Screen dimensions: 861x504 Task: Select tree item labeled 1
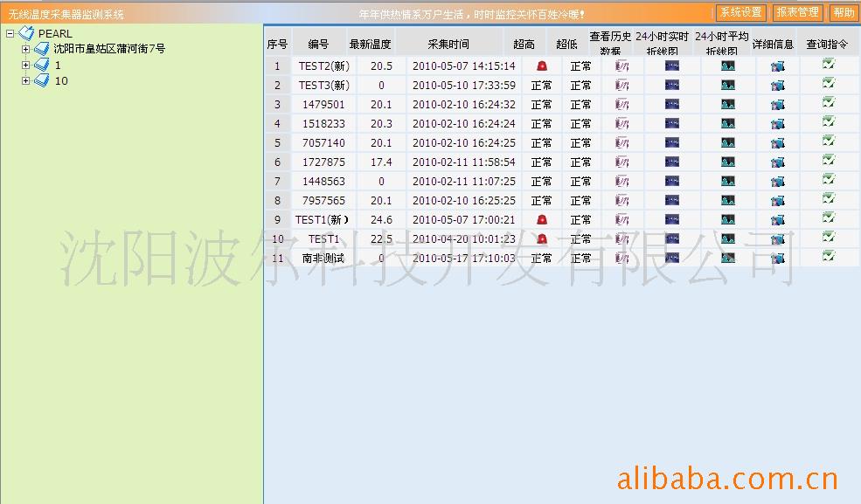pyautogui.click(x=58, y=66)
